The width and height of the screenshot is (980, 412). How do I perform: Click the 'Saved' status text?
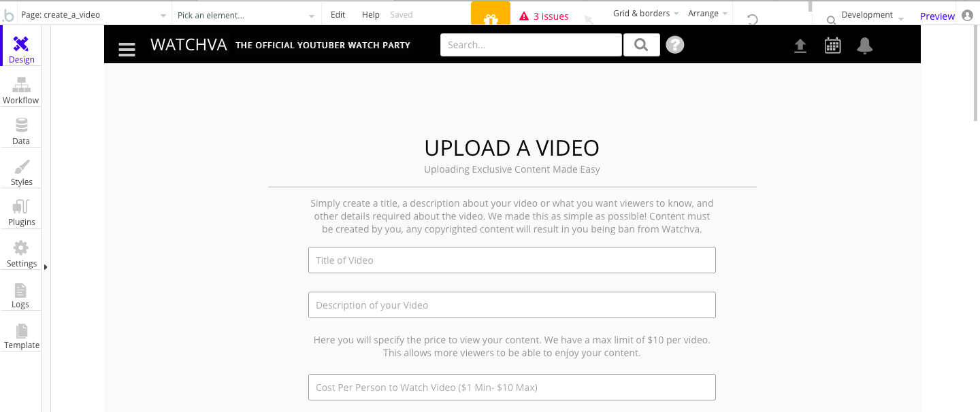402,15
